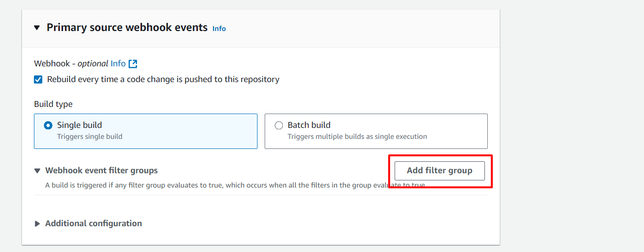
Task: Click the "Triggers single build" description text
Action: [x=90, y=136]
